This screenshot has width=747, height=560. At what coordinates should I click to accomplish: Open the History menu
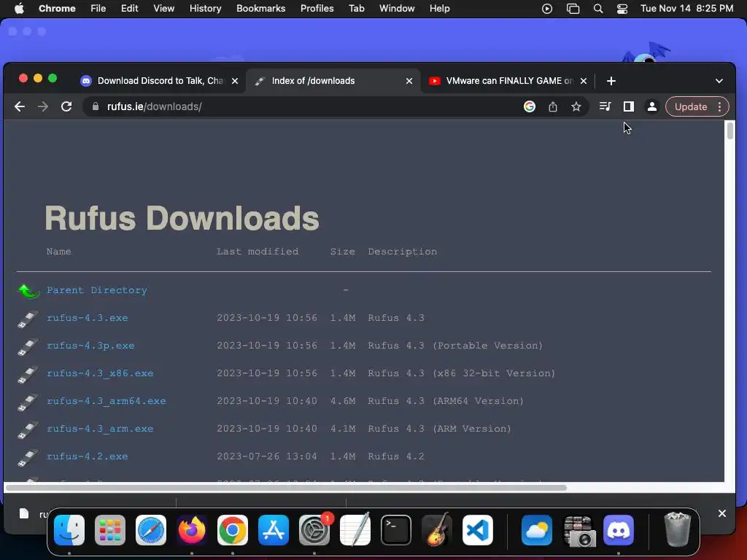point(205,9)
